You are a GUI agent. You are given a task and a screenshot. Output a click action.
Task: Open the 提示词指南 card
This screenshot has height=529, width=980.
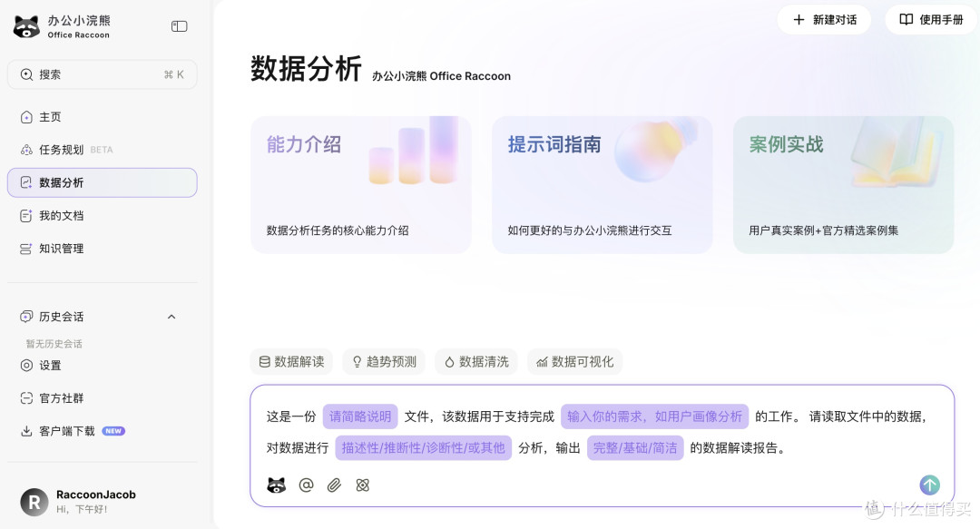pos(603,184)
